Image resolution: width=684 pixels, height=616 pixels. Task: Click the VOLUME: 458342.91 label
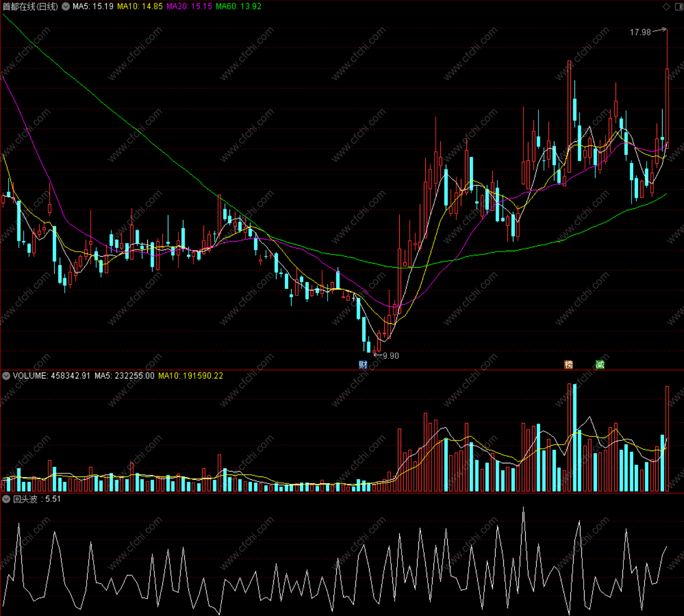coord(52,376)
